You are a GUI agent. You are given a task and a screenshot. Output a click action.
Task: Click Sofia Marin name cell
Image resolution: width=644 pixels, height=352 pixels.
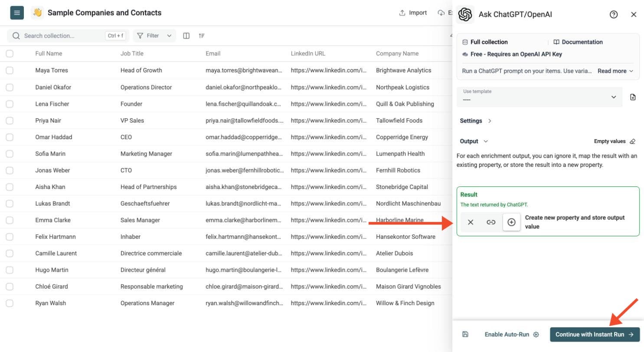[x=51, y=153]
